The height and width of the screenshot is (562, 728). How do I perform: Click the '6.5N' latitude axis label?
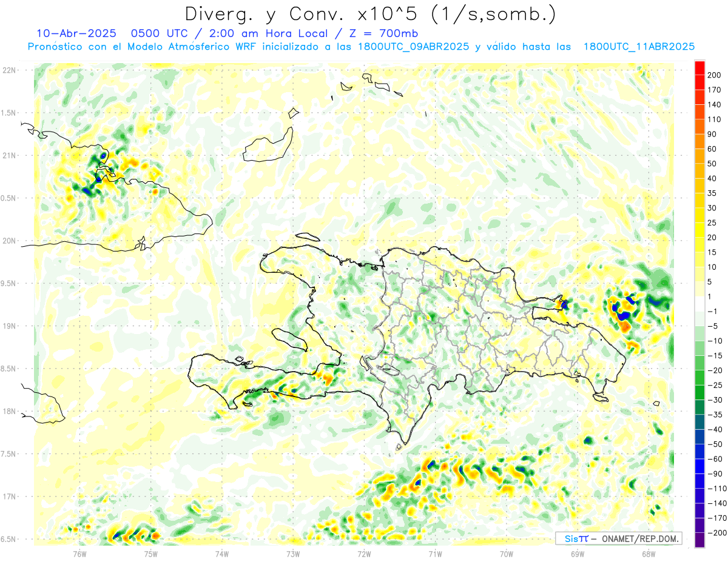[x=8, y=539]
